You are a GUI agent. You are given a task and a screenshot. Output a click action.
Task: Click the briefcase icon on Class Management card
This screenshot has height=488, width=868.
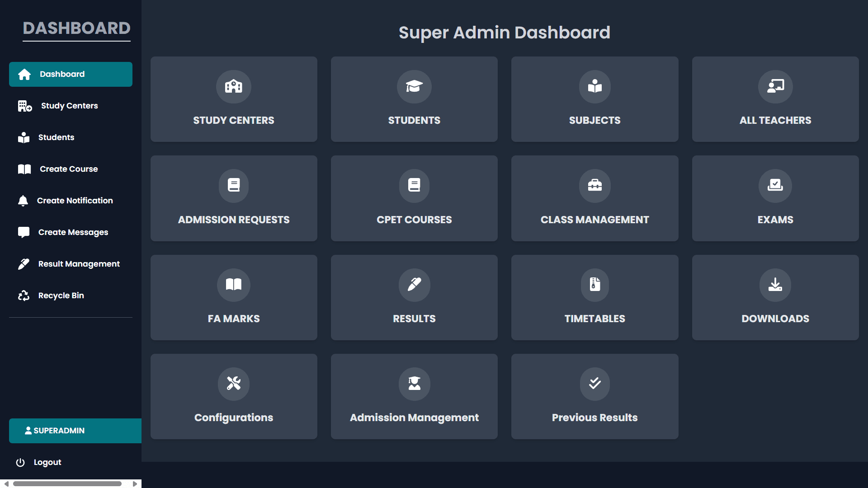coord(594,186)
